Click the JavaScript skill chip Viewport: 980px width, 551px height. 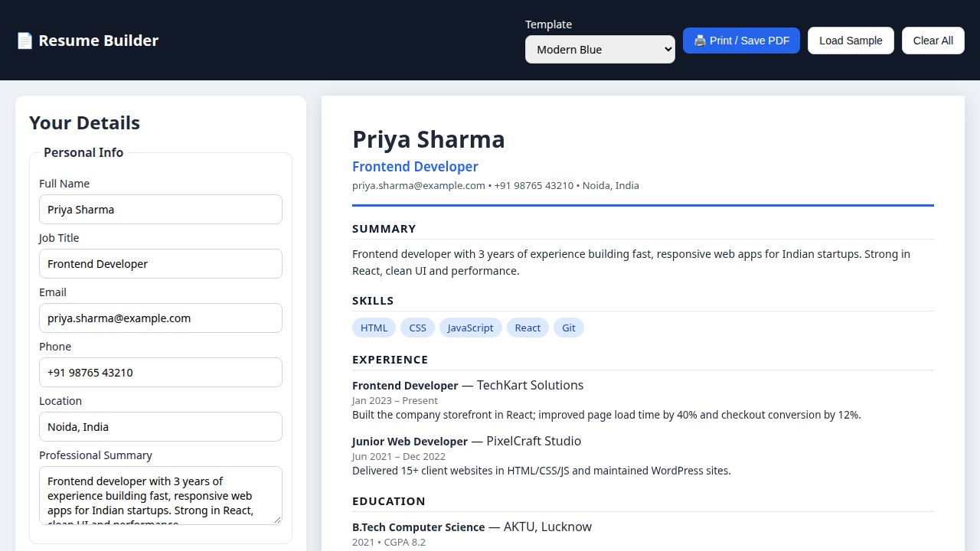coord(471,328)
